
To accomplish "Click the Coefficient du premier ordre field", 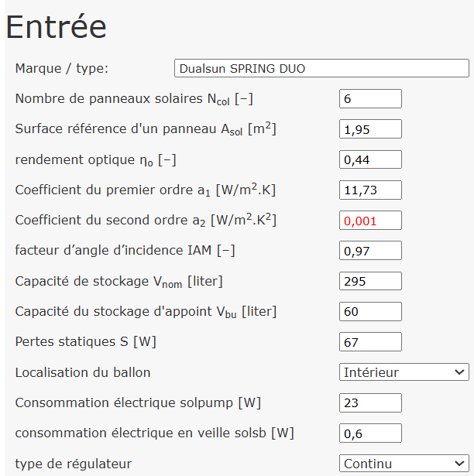I will tap(370, 190).
